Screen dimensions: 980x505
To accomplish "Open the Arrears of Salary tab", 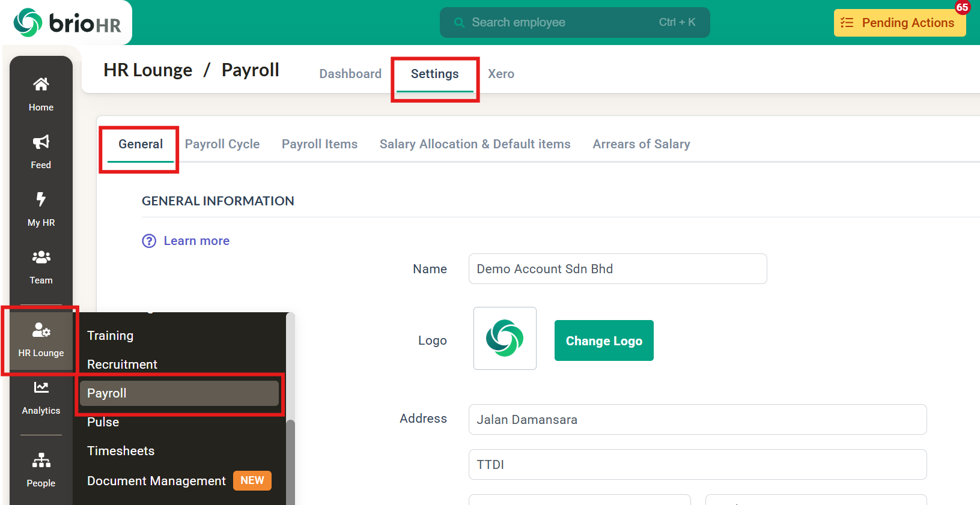I will coord(641,144).
